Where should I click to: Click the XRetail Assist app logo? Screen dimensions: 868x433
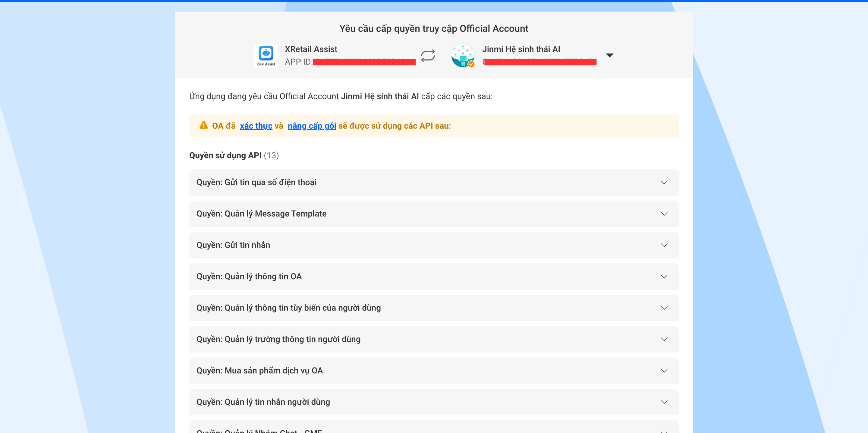click(266, 56)
